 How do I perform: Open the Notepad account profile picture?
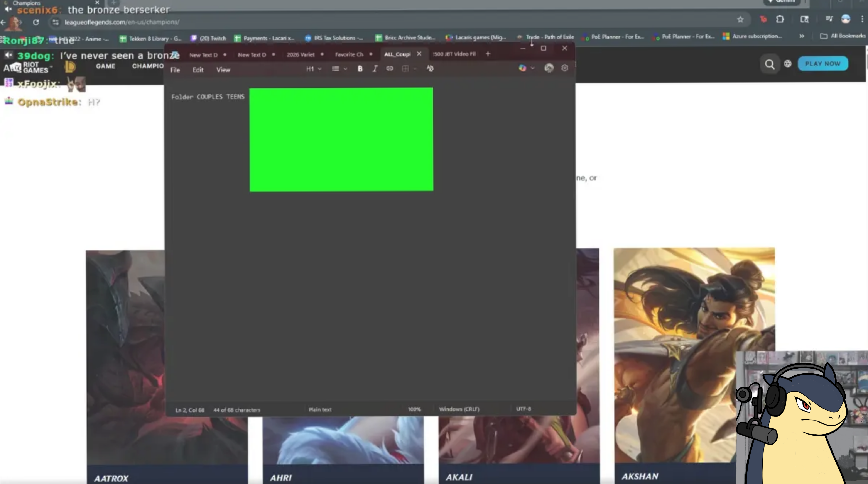coord(549,68)
